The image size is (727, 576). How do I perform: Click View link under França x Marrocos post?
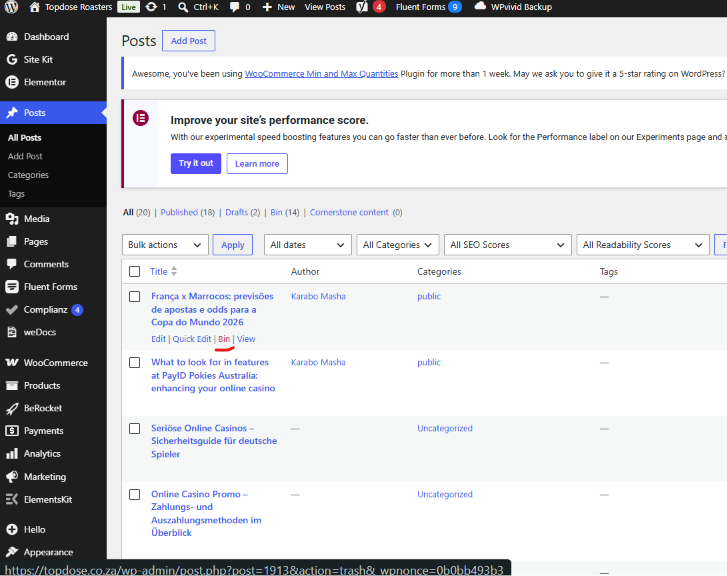click(246, 339)
